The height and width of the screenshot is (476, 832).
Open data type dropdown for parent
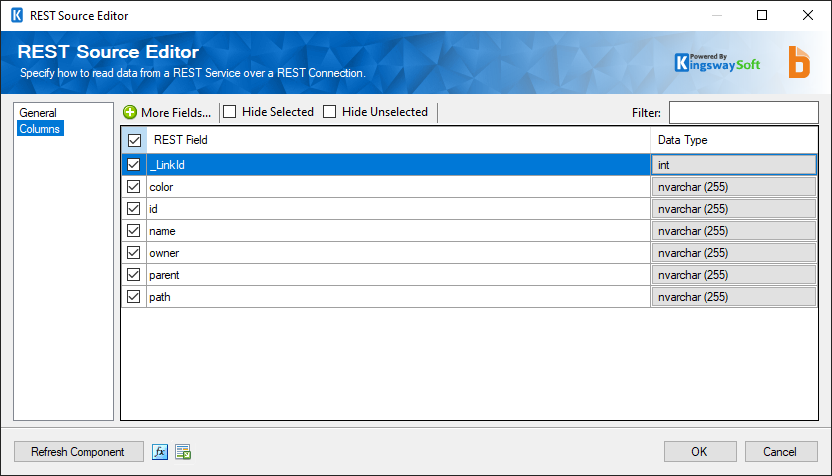734,275
